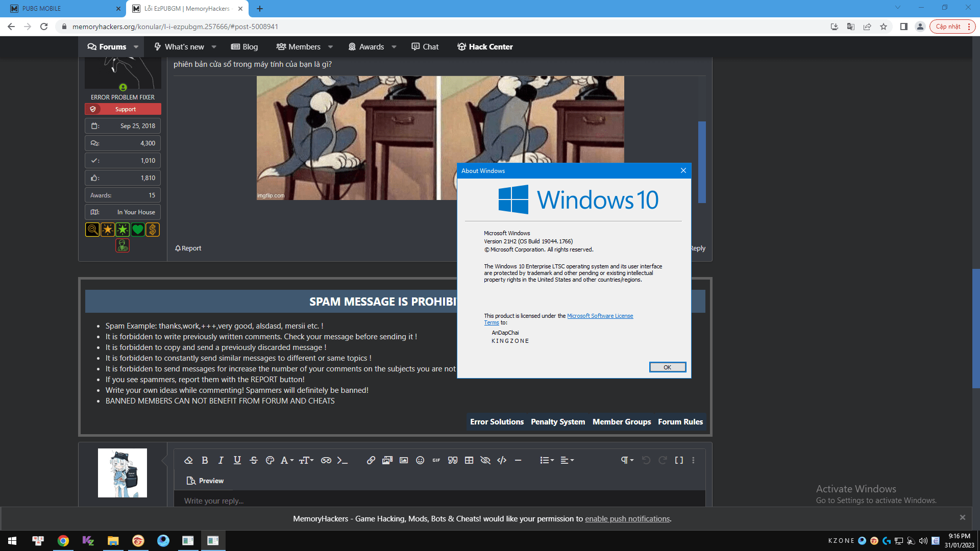The height and width of the screenshot is (551, 980).
Task: Translate this page using the translate icon
Action: click(851, 27)
